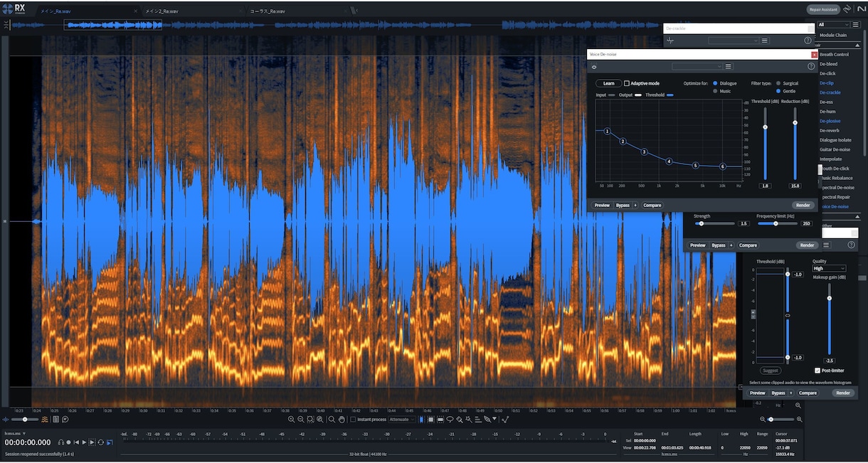
Task: Click the zoom in icon in the bottom toolbar
Action: pyautogui.click(x=292, y=420)
